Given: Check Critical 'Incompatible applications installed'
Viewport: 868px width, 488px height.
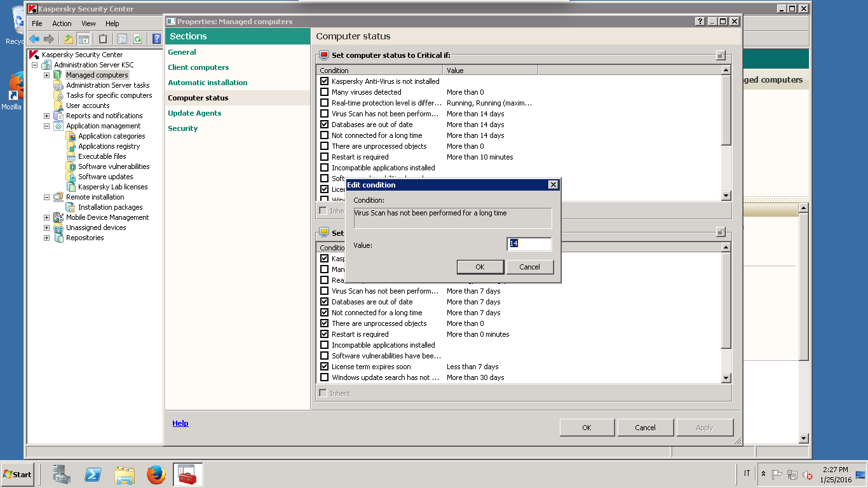Looking at the screenshot, I should click(x=325, y=168).
